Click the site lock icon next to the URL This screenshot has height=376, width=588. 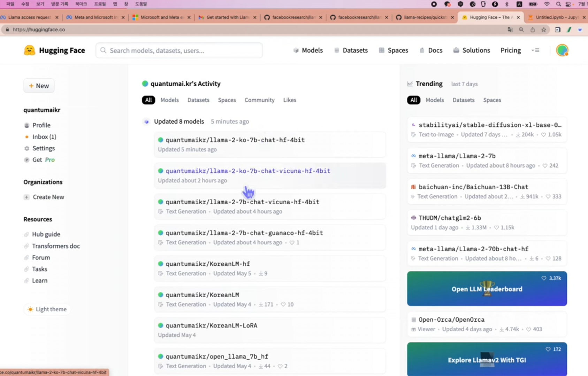pos(7,30)
